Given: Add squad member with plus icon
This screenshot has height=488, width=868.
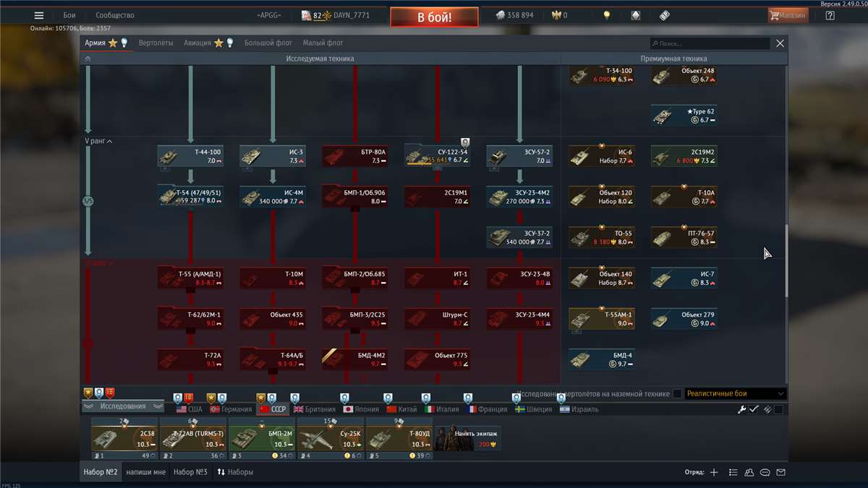Looking at the screenshot, I should click(714, 472).
